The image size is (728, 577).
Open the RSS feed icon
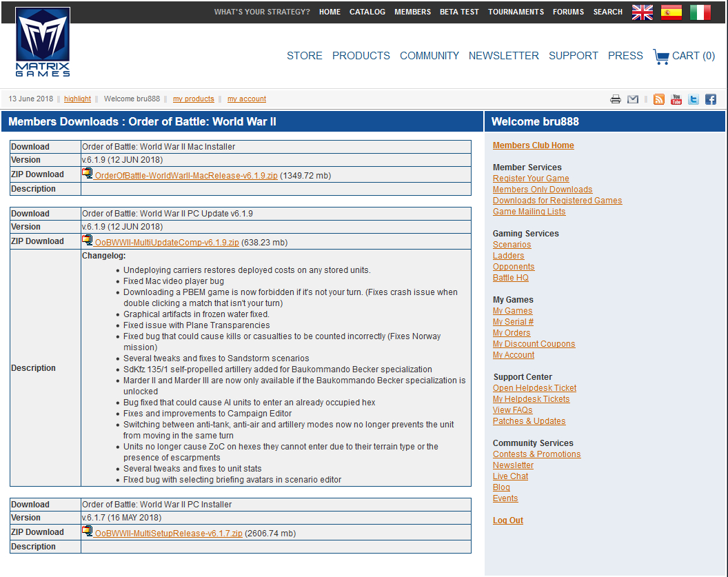[x=659, y=99]
